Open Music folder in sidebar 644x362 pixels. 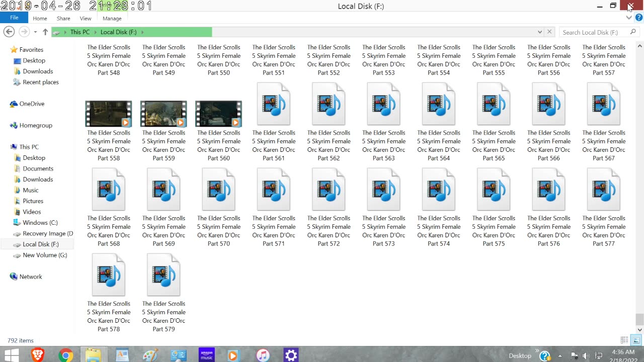click(30, 190)
